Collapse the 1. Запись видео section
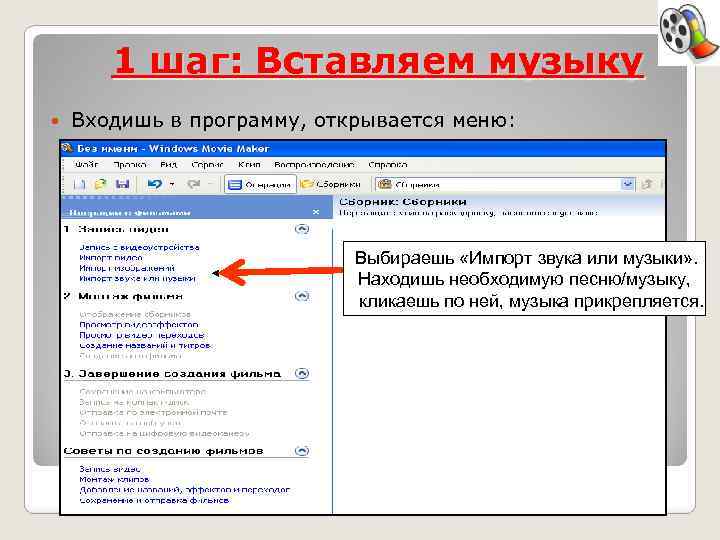 coord(302,229)
